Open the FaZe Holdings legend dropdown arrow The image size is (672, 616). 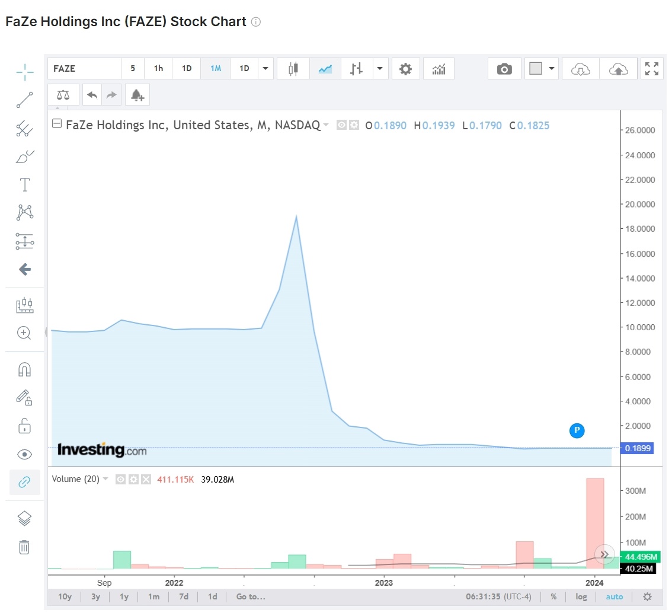[x=326, y=125]
